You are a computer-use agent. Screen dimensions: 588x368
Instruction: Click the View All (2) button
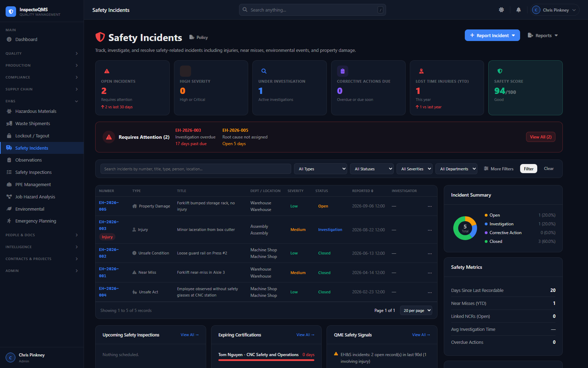540,137
